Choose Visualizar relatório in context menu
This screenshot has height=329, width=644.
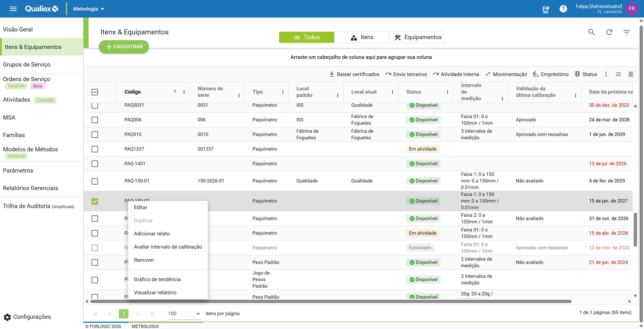(x=168, y=292)
